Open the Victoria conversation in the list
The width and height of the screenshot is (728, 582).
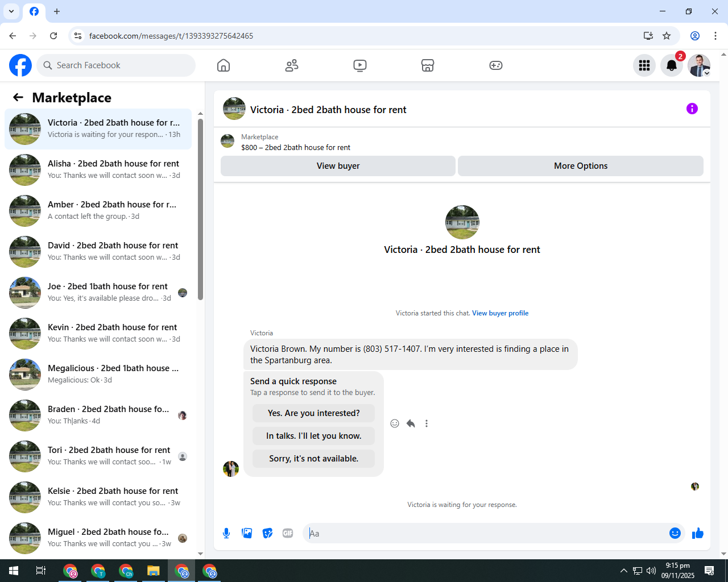click(98, 129)
